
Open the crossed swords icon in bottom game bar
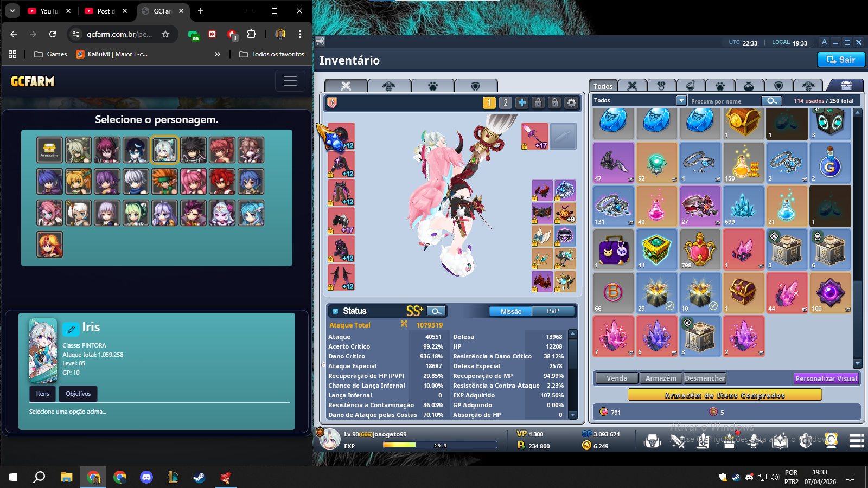[678, 441]
